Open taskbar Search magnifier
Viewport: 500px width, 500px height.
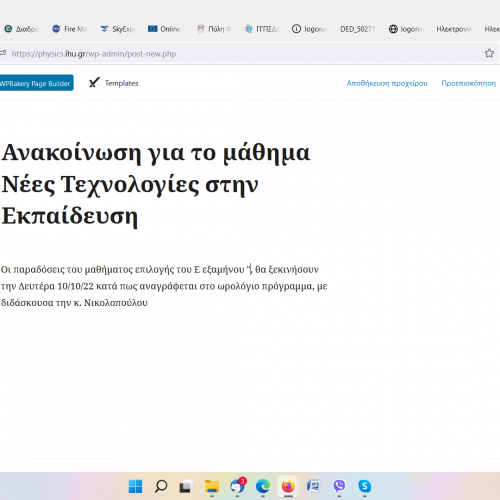pos(161,486)
